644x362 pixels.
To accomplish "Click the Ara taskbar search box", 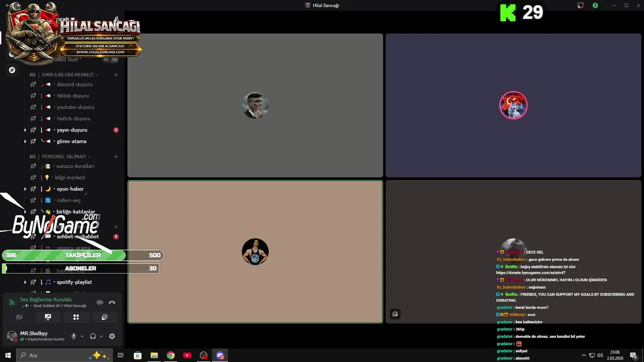I will [x=64, y=355].
